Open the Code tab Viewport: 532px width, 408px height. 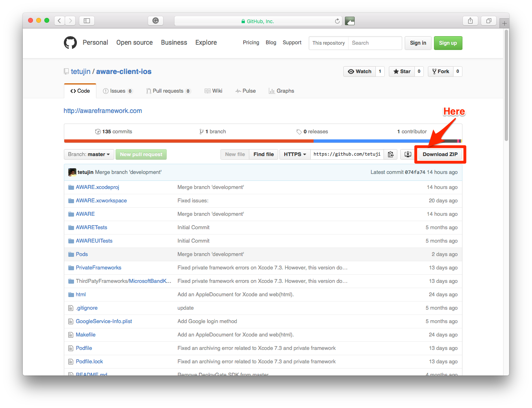click(80, 91)
